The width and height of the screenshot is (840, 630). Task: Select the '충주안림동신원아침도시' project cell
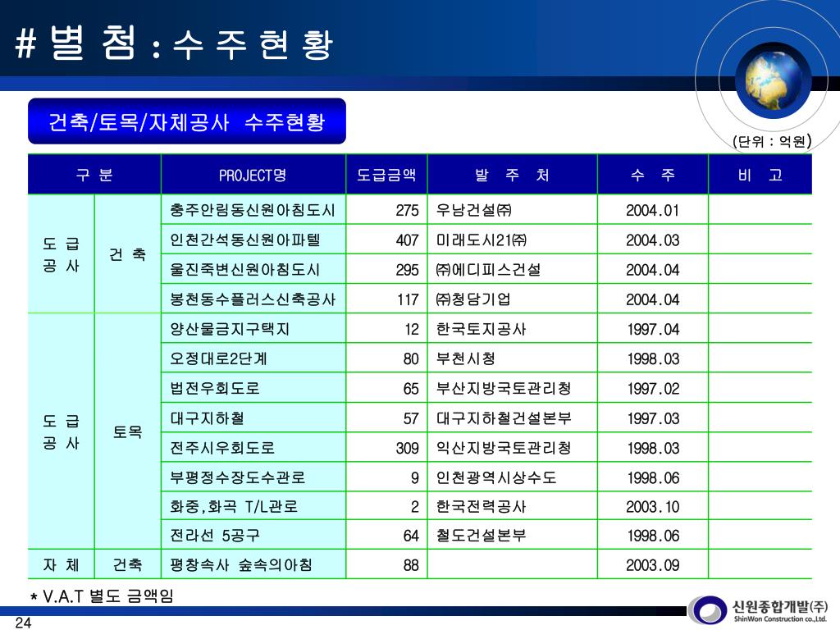253,209
